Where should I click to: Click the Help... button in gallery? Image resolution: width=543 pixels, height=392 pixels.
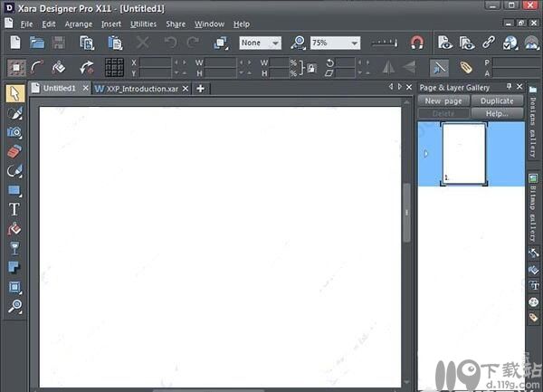497,113
